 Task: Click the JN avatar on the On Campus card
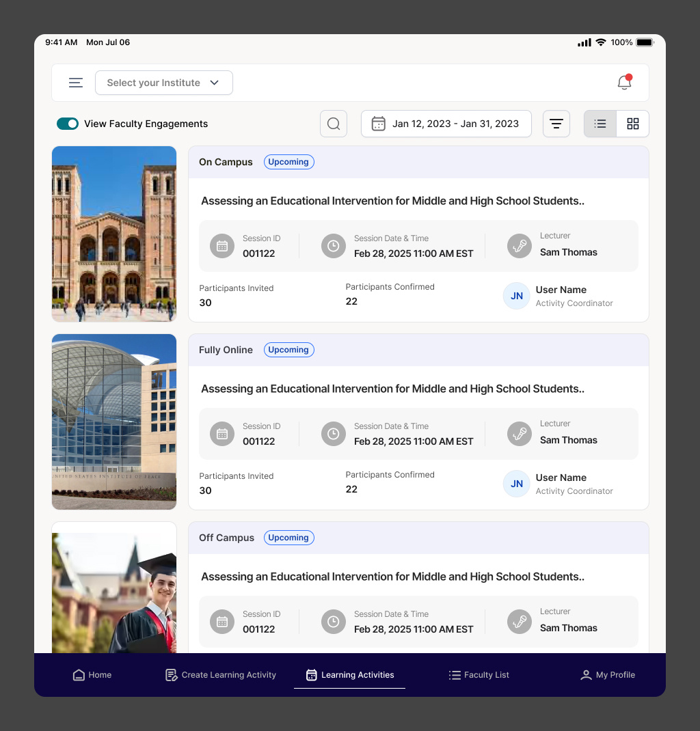point(516,296)
